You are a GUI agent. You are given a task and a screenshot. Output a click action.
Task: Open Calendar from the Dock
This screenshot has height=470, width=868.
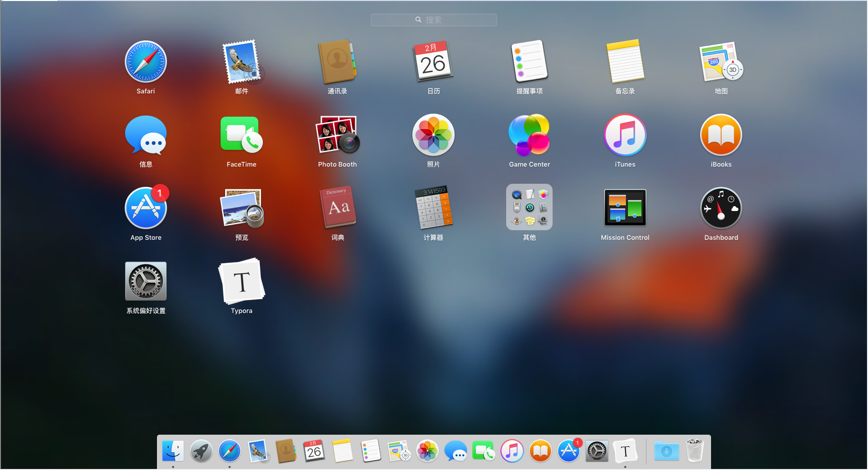coord(314,451)
